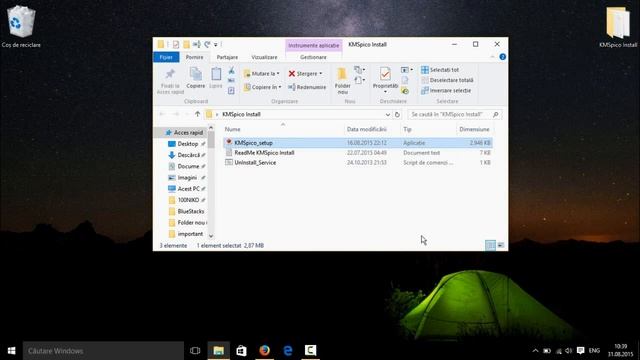Click the Copy path icon
The image size is (640, 360).
click(231, 80)
